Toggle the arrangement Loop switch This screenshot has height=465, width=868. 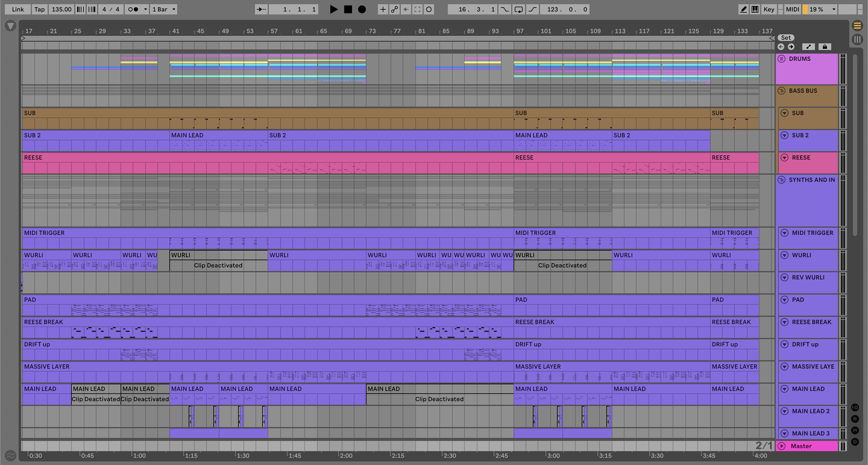tap(519, 9)
